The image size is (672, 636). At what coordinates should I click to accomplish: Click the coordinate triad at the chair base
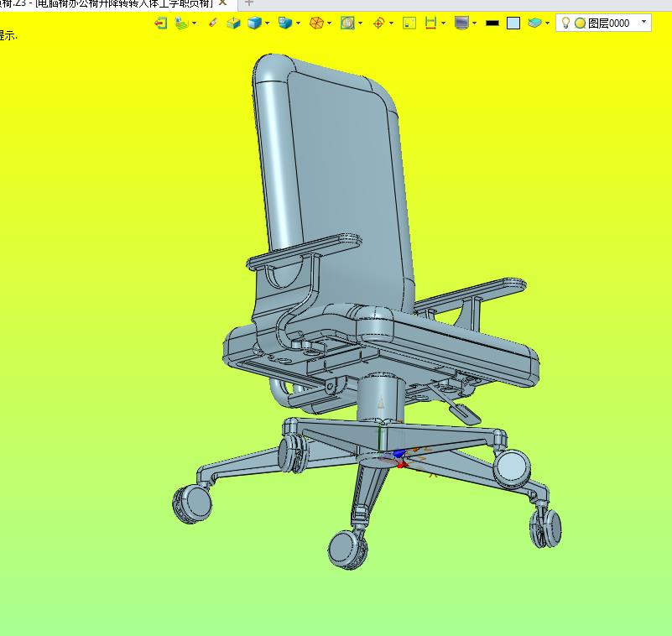[x=401, y=458]
